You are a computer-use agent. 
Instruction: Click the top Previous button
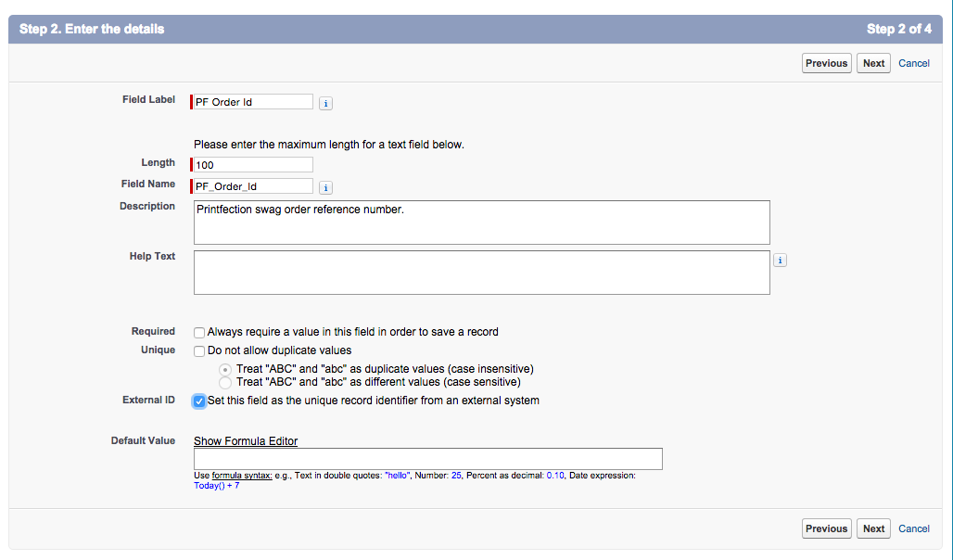tap(826, 63)
